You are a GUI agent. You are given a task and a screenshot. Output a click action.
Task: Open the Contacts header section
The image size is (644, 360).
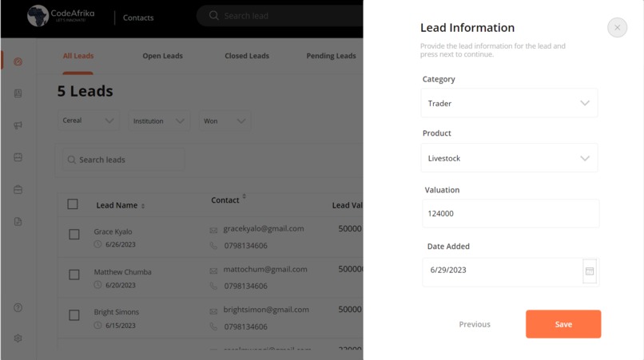pyautogui.click(x=138, y=18)
